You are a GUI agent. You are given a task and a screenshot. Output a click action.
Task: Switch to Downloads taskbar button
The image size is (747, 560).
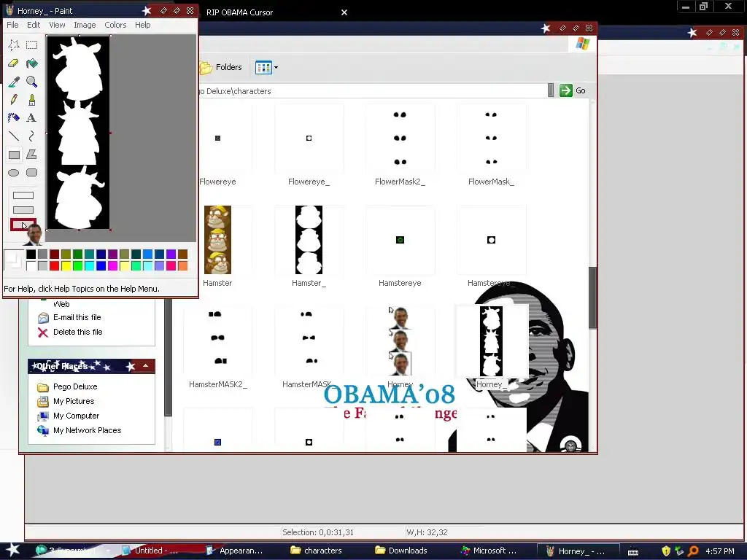(401, 551)
